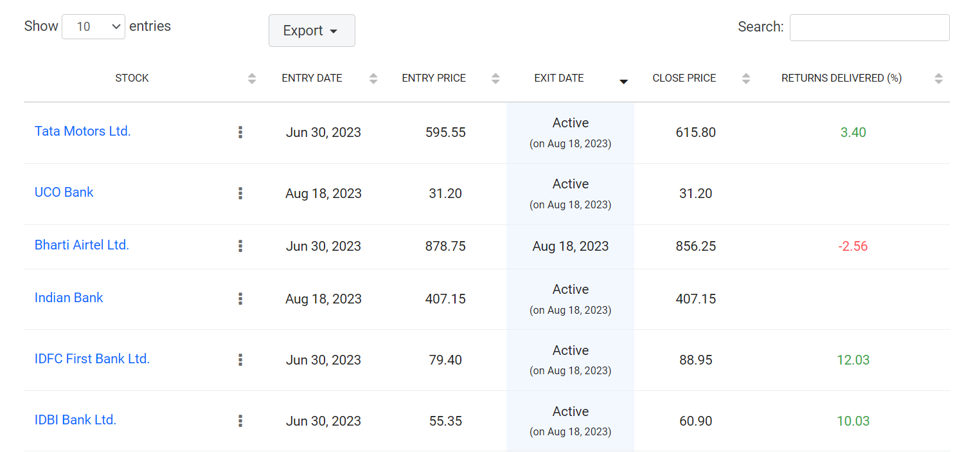
Task: Expand the Export dropdown button
Action: point(312,31)
